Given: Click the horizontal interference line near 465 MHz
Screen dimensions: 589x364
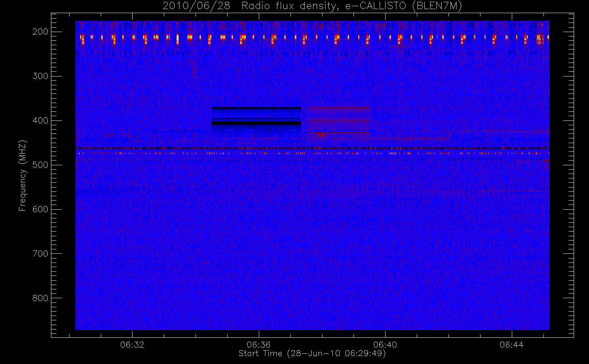Looking at the screenshot, I should [312, 148].
